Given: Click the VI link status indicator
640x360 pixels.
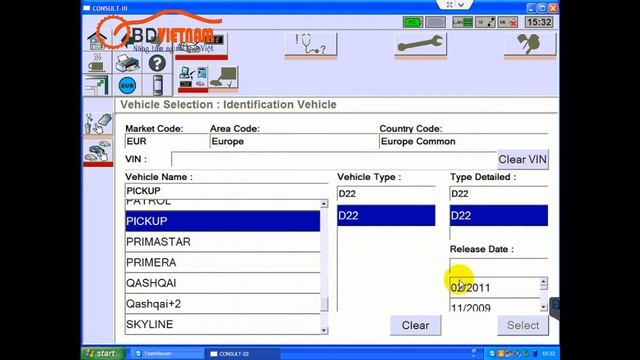Looking at the screenshot, I should (486, 22).
